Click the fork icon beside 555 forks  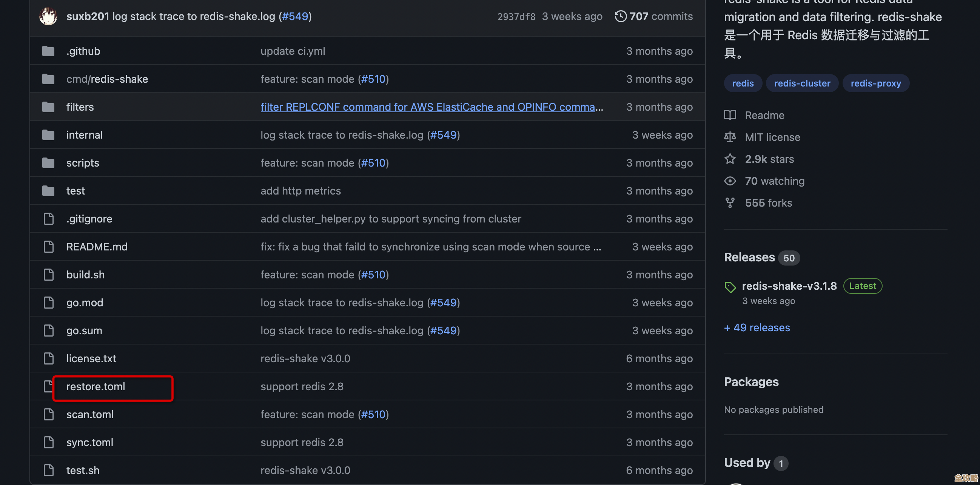(x=730, y=203)
